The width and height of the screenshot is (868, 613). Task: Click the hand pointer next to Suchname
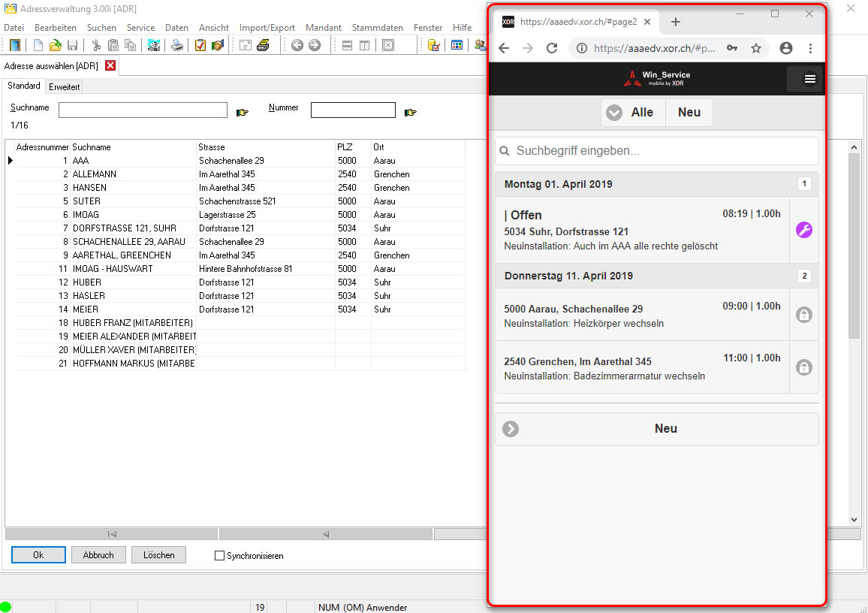(x=243, y=113)
